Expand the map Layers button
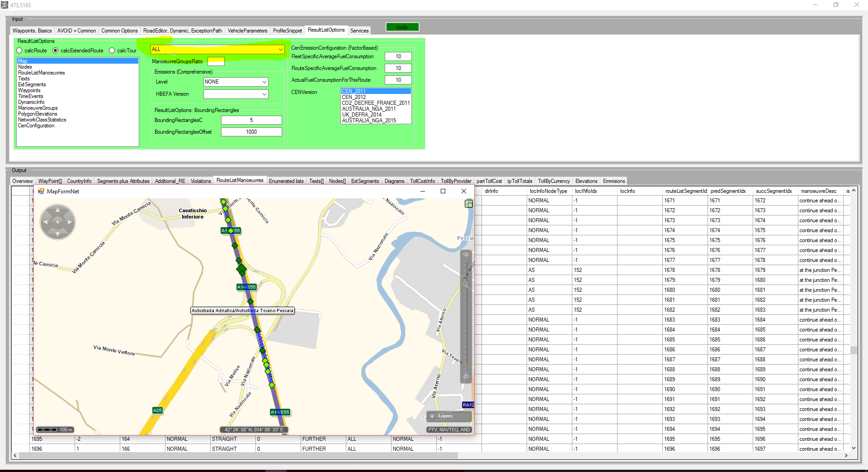The image size is (868, 472). (442, 416)
